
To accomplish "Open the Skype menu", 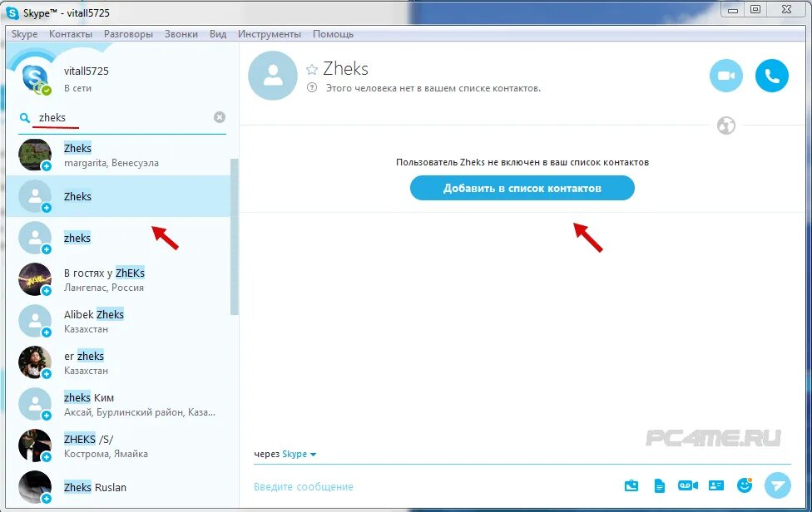I will (x=24, y=34).
